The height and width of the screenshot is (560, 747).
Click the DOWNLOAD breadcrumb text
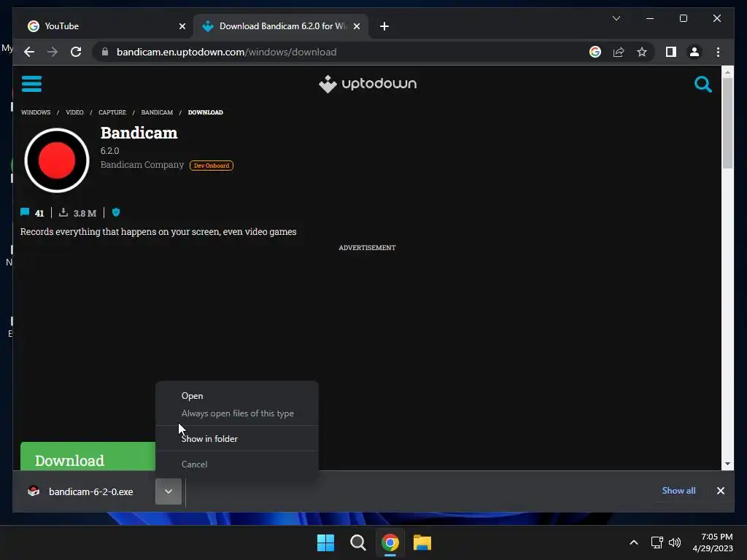205,112
